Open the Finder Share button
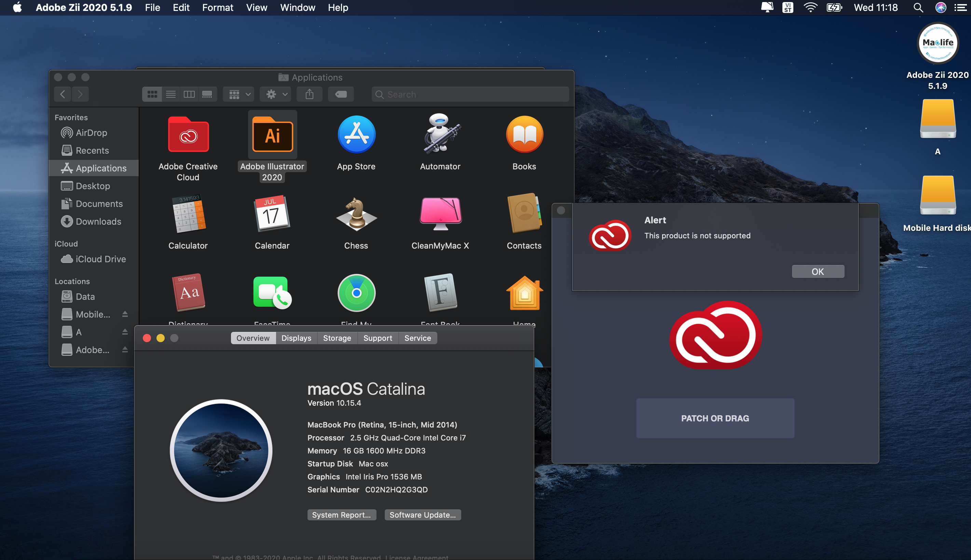971x560 pixels. tap(309, 94)
